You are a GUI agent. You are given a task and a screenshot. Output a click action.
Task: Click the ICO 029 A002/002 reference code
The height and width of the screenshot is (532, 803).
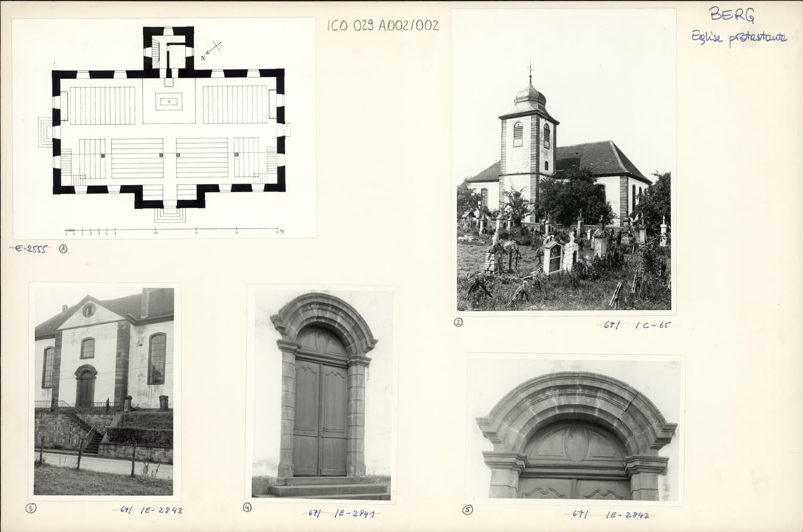[383, 25]
